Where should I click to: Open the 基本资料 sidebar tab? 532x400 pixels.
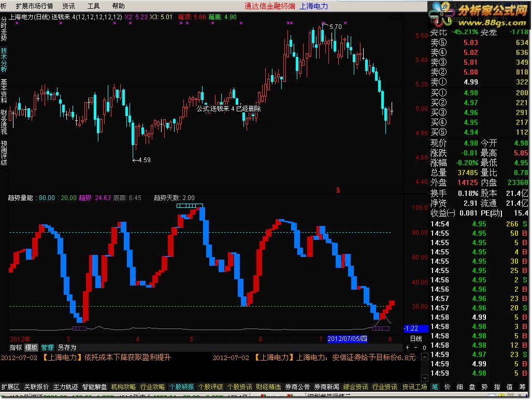coord(4,91)
